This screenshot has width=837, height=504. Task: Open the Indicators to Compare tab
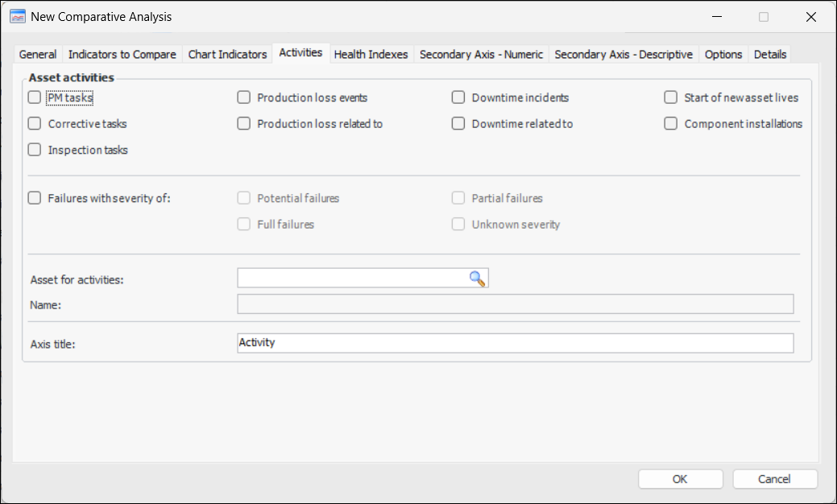[x=122, y=55]
